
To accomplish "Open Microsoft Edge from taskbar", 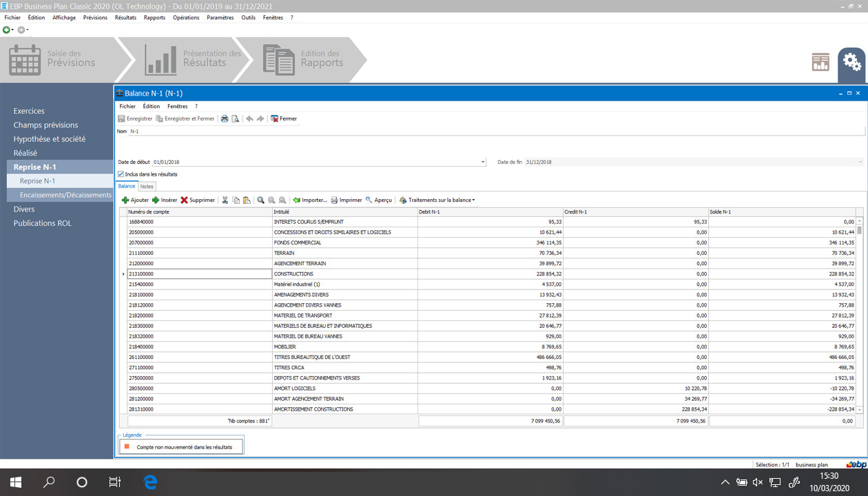I will 149,482.
